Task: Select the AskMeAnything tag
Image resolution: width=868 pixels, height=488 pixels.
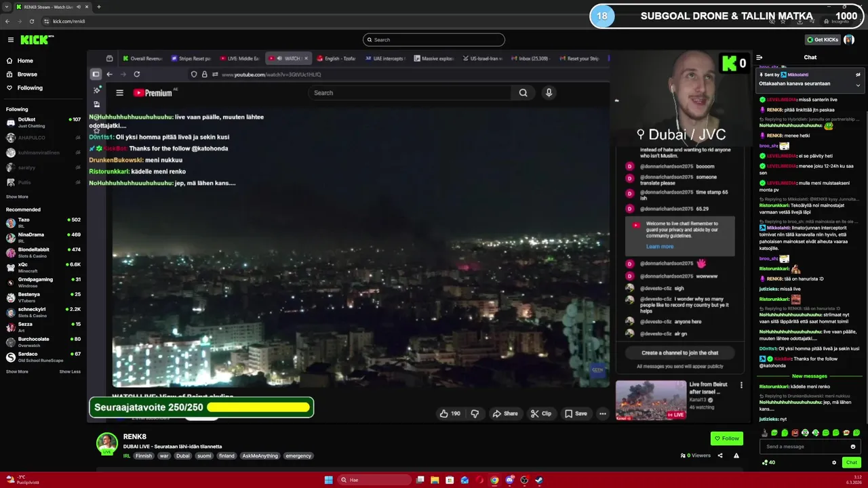Action: tap(260, 456)
